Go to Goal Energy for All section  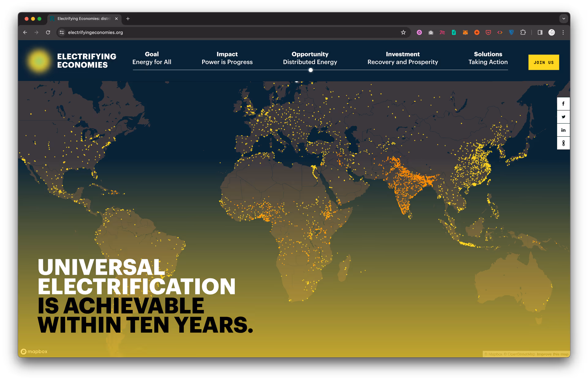[152, 58]
